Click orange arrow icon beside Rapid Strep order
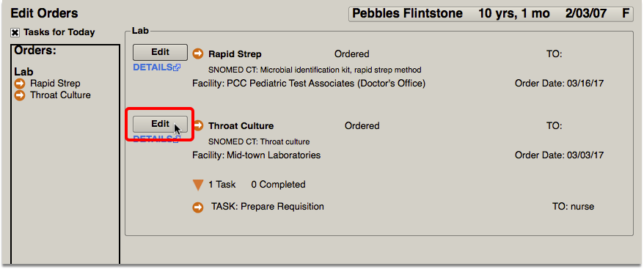Screen dimensions: 644x269 pyautogui.click(x=198, y=54)
